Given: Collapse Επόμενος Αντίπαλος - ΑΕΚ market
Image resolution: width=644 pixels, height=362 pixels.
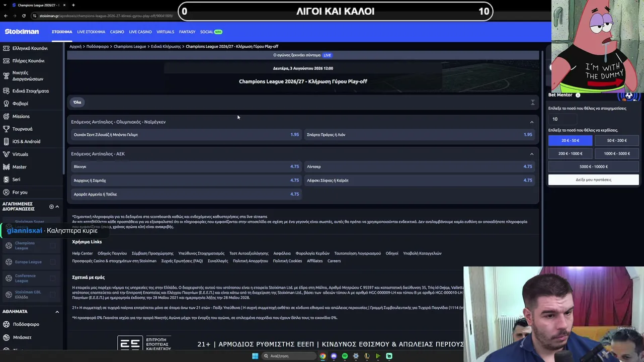Looking at the screenshot, I should pyautogui.click(x=532, y=154).
